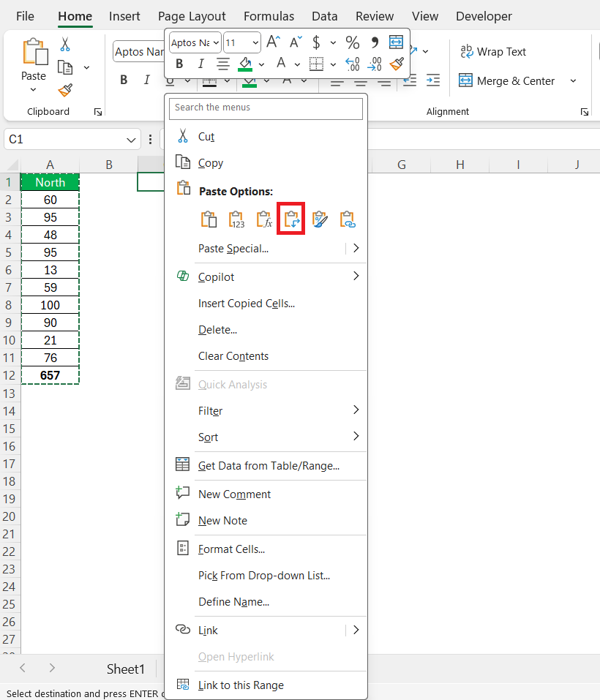600x700 pixels.
Task: Click Decrease Decimal in mini toolbar
Action: point(375,64)
